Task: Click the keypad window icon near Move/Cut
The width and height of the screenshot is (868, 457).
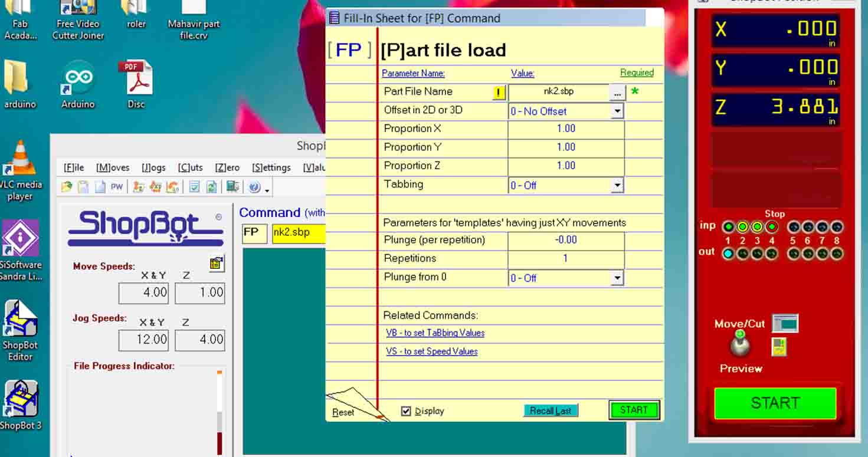Action: point(785,323)
